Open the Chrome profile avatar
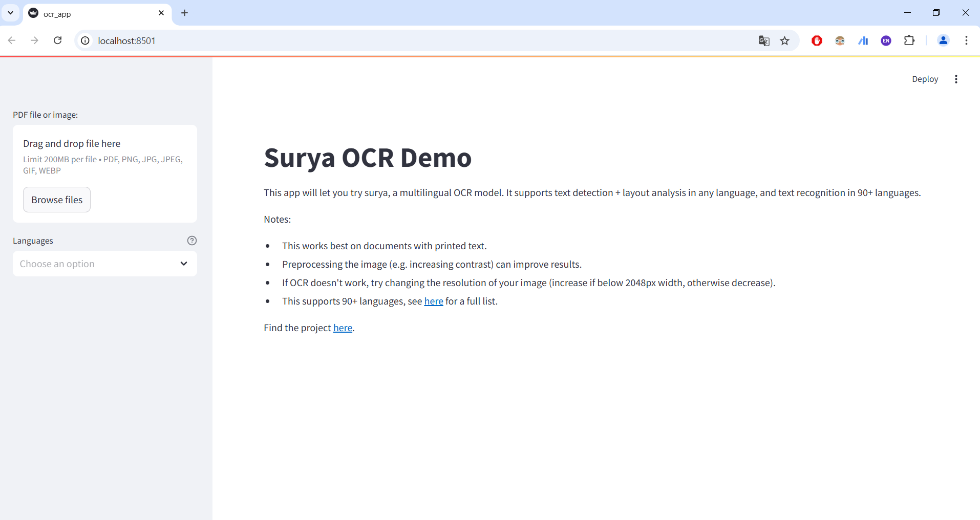 pos(943,40)
